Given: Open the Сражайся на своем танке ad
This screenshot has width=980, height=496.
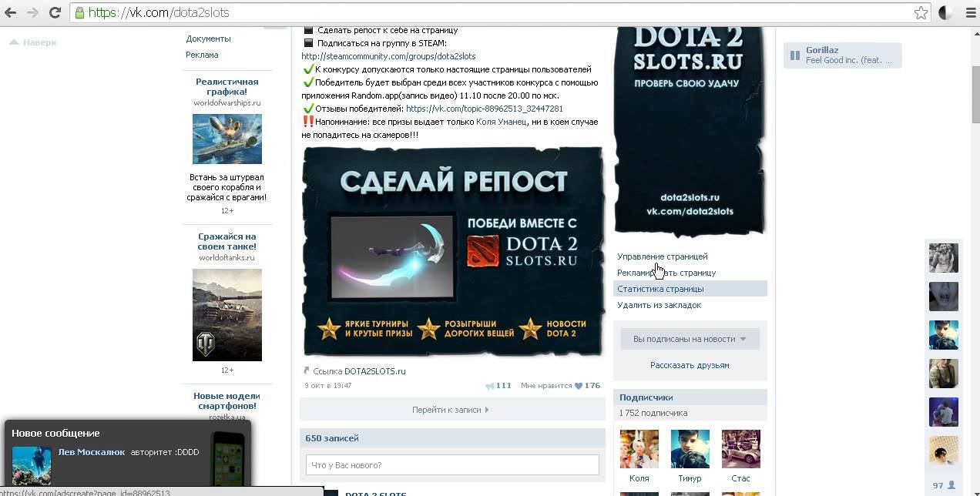Looking at the screenshot, I should point(227,241).
